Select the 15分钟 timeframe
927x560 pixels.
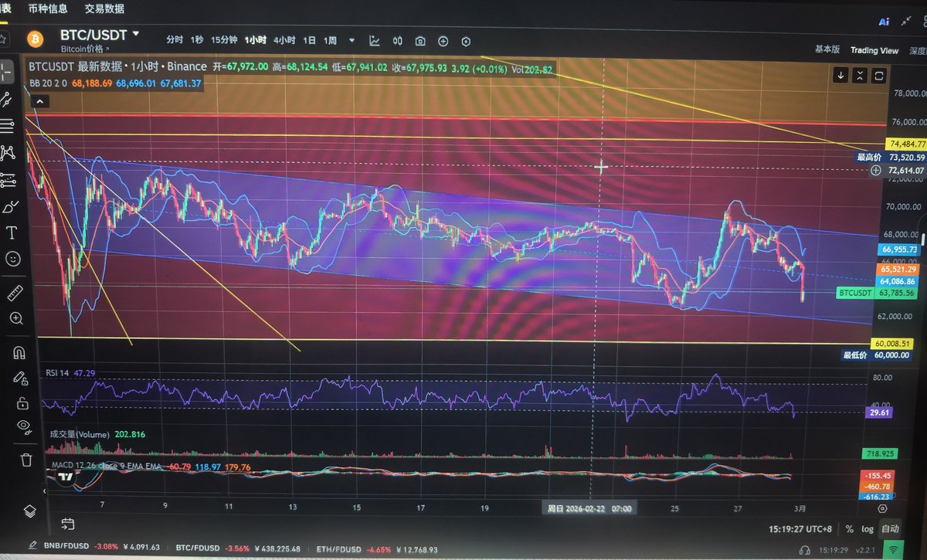[x=224, y=40]
